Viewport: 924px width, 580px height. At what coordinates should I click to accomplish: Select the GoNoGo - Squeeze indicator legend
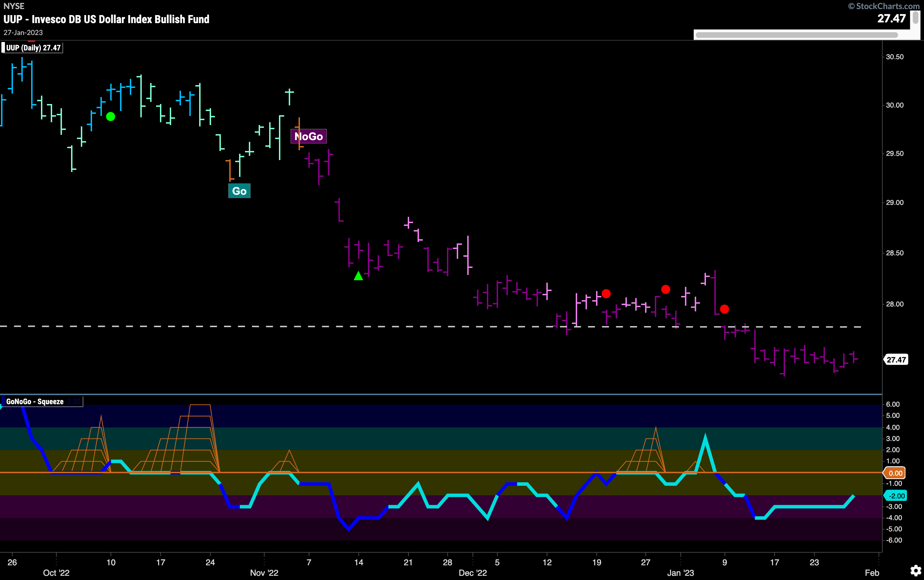42,402
